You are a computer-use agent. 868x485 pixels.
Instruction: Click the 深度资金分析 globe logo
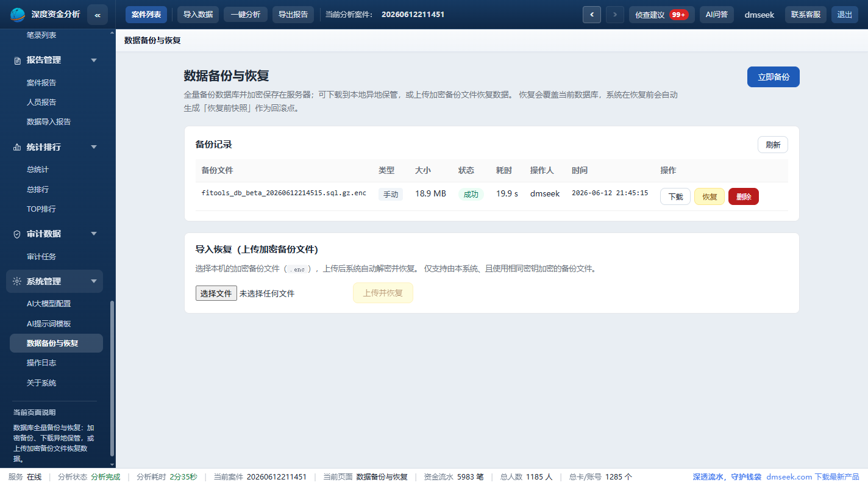pyautogui.click(x=18, y=14)
